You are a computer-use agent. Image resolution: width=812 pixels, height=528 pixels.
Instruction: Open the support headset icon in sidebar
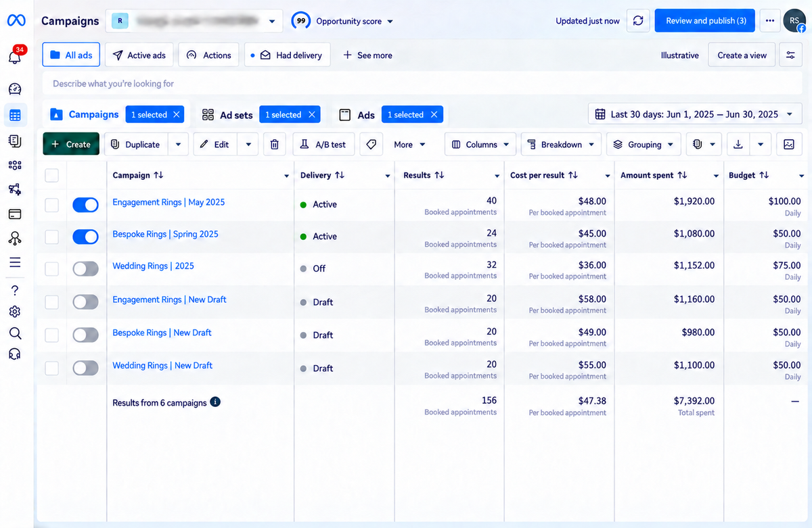pyautogui.click(x=15, y=354)
